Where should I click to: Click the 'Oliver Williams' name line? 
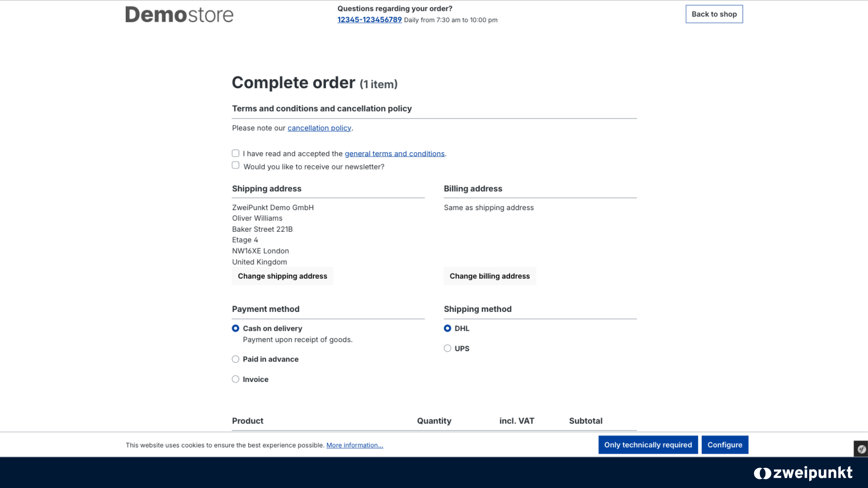click(x=257, y=219)
